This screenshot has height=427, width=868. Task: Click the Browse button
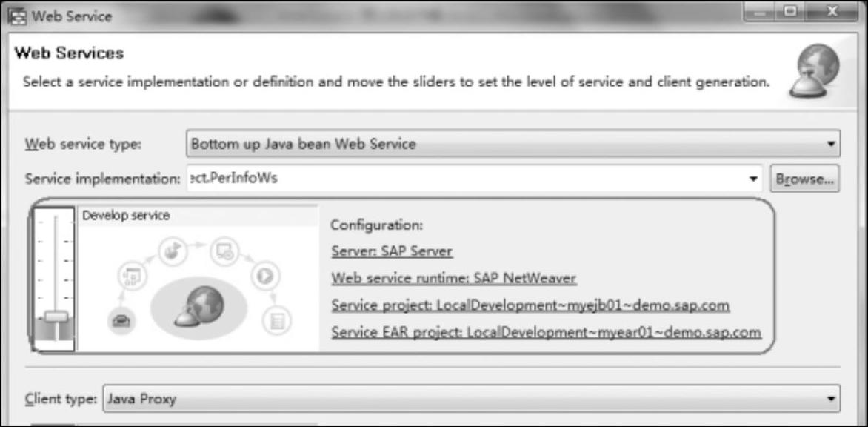point(804,179)
